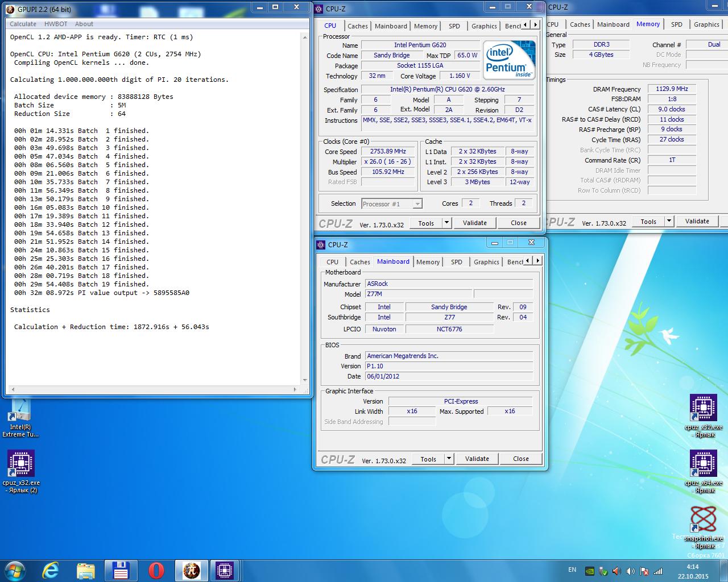Open Graphics tab in top CPU-Z window
The width and height of the screenshot is (728, 582).
click(485, 26)
